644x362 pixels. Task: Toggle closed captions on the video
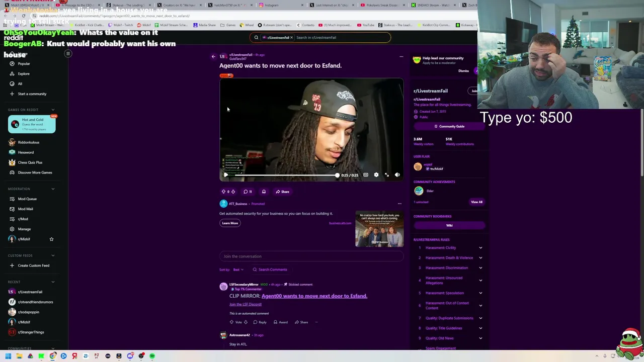click(366, 175)
